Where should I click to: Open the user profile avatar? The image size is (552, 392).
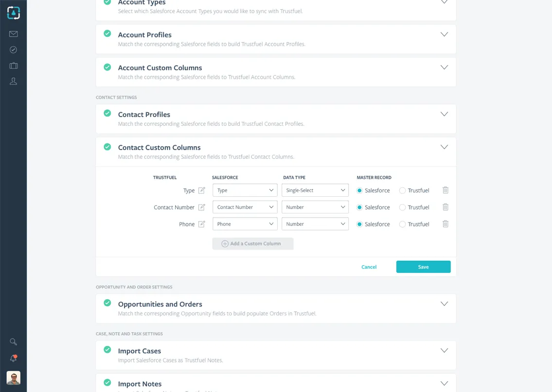[14, 378]
